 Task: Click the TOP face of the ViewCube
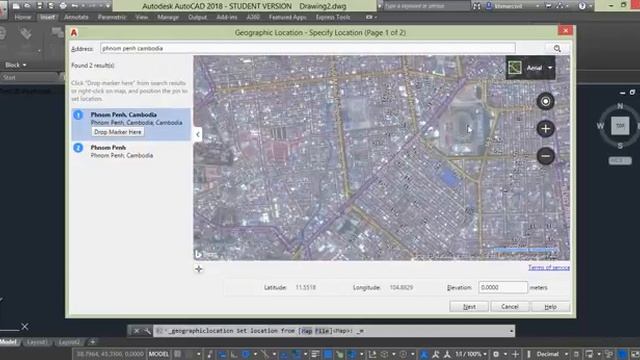620,126
